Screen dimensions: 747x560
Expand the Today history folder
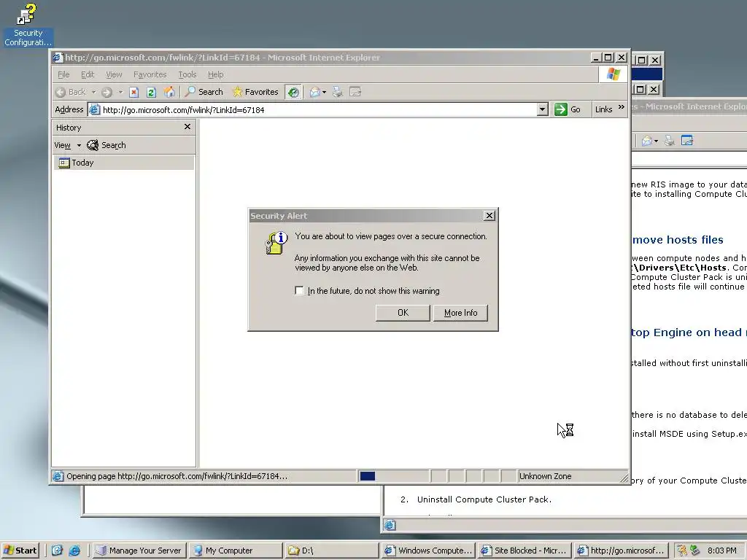pos(124,163)
